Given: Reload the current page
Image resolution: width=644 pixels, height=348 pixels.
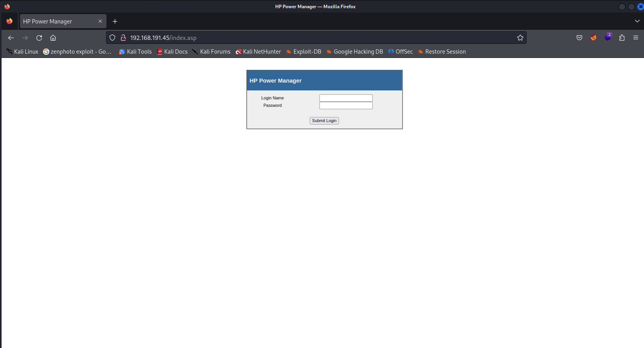Looking at the screenshot, I should [x=39, y=38].
